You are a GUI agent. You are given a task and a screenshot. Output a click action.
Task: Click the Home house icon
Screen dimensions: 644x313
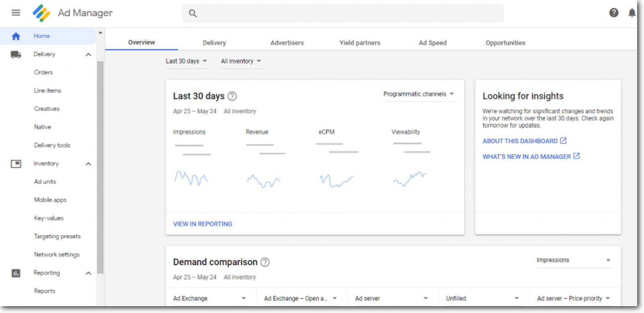tap(16, 36)
